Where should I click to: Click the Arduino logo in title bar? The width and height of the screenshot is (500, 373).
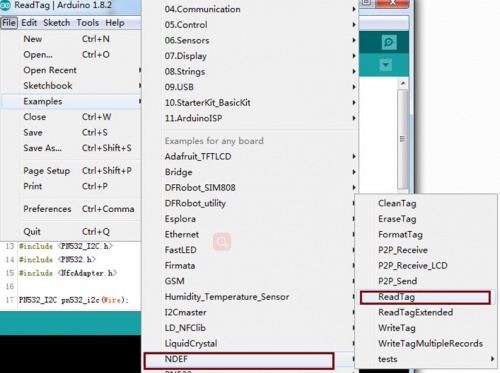tap(5, 5)
